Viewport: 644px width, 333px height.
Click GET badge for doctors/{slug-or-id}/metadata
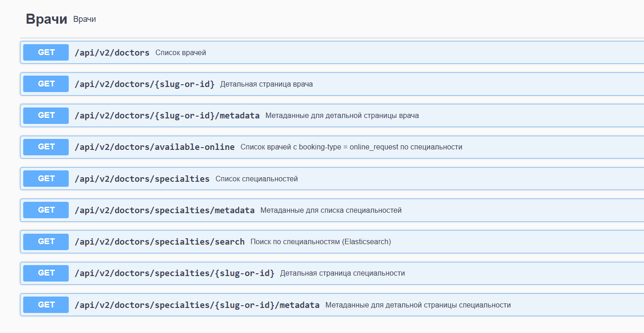tap(46, 115)
